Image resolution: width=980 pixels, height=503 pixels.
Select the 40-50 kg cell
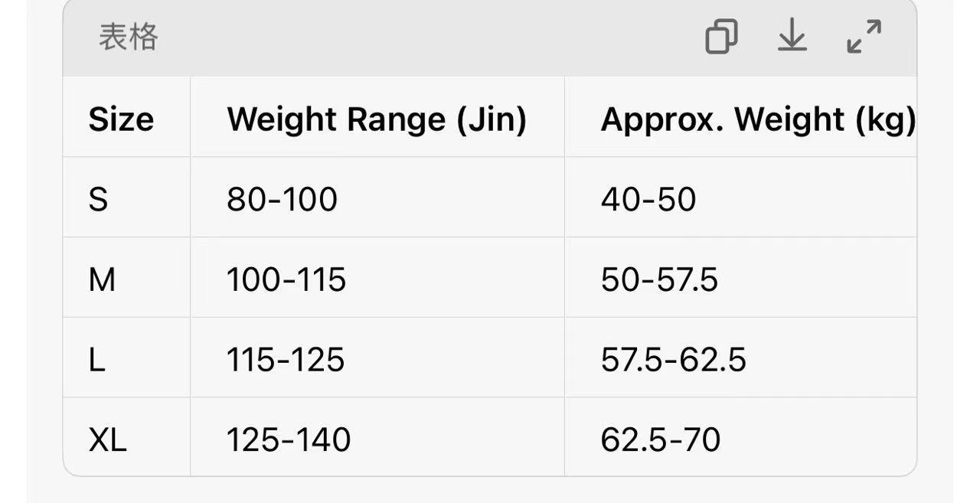[x=648, y=199]
